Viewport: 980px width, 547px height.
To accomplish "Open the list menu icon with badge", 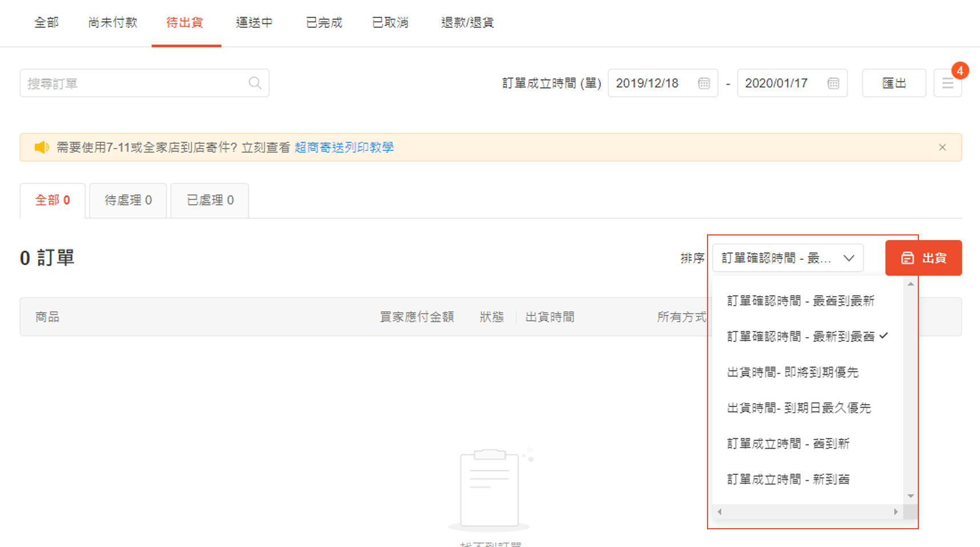I will pyautogui.click(x=947, y=83).
